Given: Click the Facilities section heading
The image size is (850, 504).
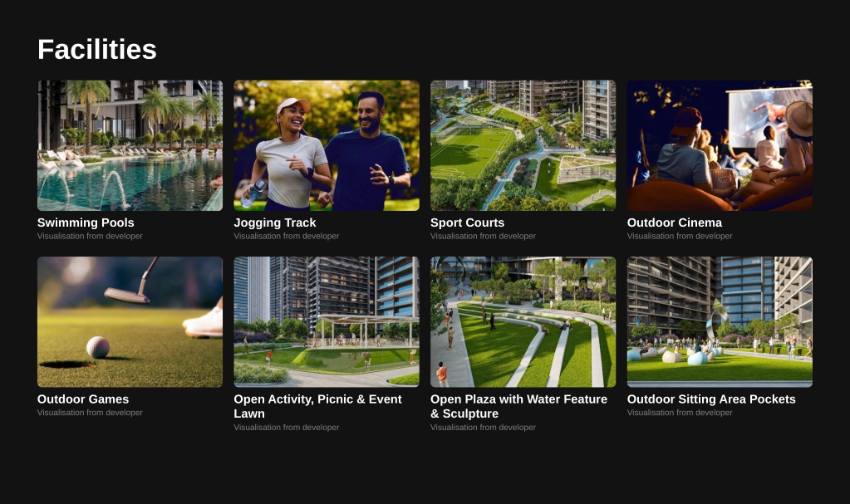Looking at the screenshot, I should 97,49.
